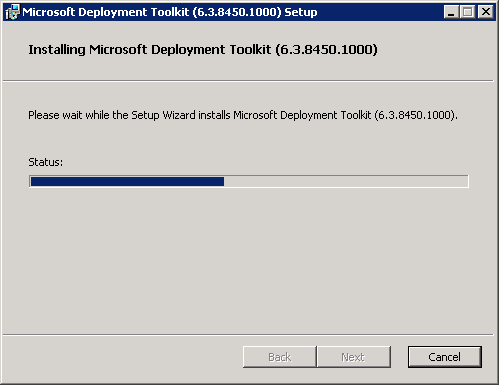Minimize the Setup window
The width and height of the screenshot is (499, 385).
pyautogui.click(x=451, y=12)
